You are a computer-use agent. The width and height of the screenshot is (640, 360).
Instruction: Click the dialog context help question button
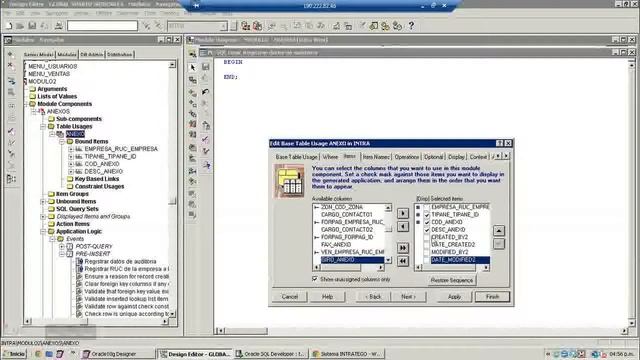(500, 143)
